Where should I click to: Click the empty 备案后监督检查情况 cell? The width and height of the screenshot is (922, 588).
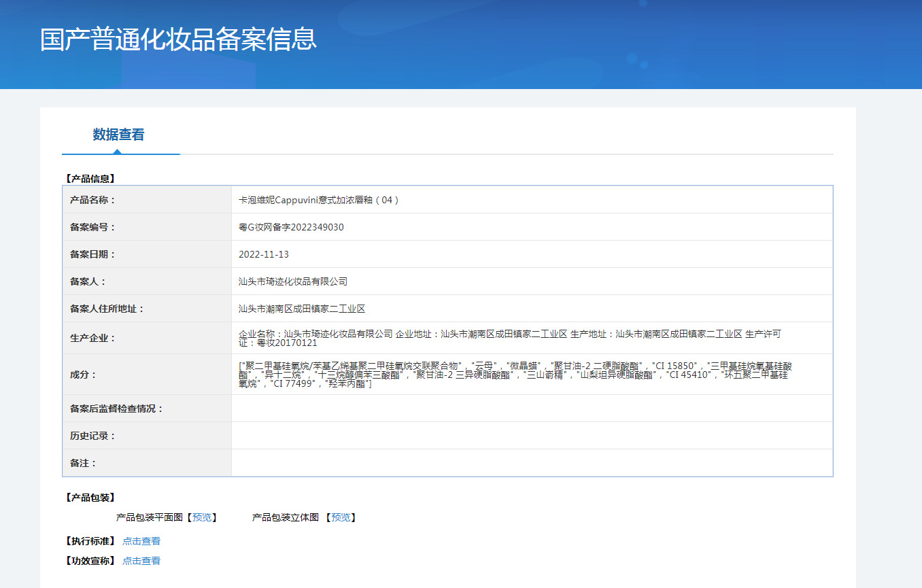point(532,409)
